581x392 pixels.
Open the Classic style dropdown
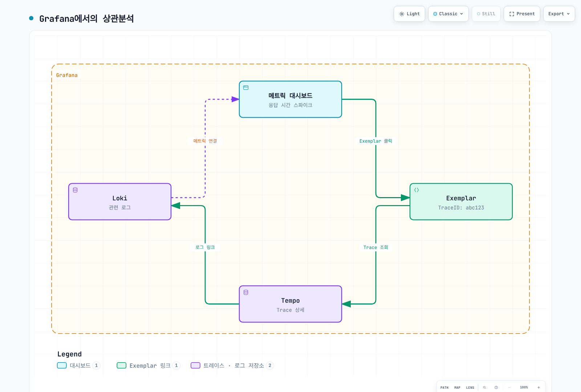448,14
